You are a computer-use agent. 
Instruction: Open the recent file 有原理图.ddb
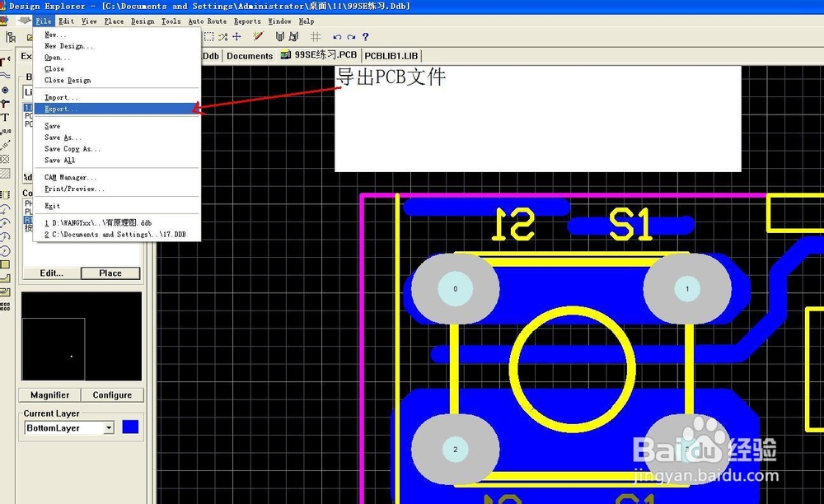(x=117, y=222)
